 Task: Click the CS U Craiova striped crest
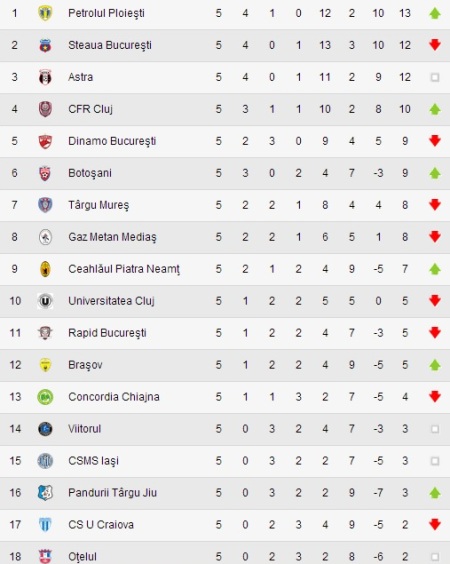tap(45, 525)
